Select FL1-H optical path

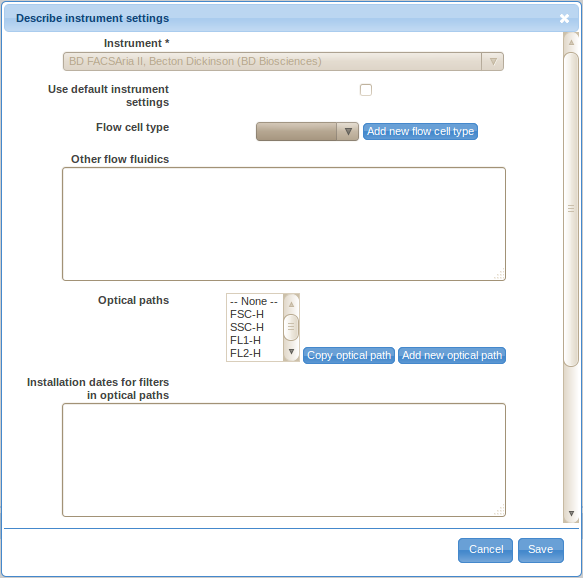[254, 340]
